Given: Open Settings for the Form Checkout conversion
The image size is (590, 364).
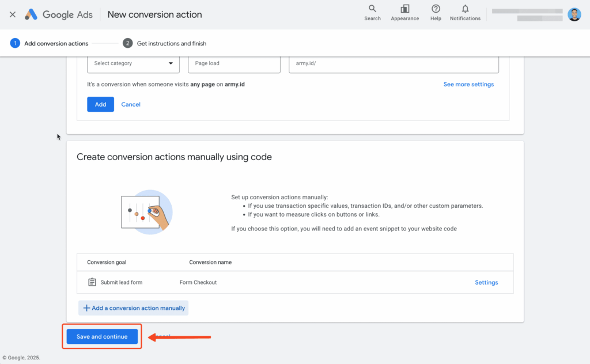Looking at the screenshot, I should coord(486,282).
